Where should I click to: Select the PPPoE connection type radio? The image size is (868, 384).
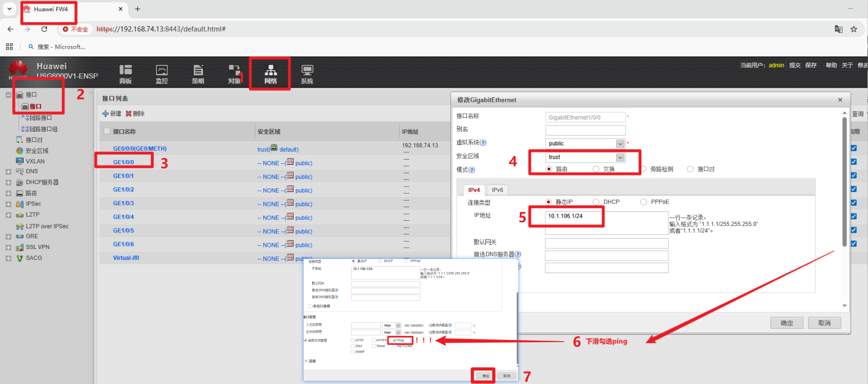[644, 202]
